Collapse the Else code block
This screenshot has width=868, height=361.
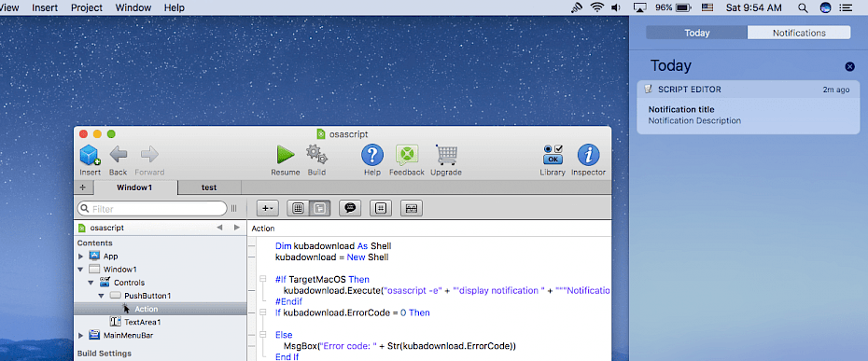tap(262, 335)
